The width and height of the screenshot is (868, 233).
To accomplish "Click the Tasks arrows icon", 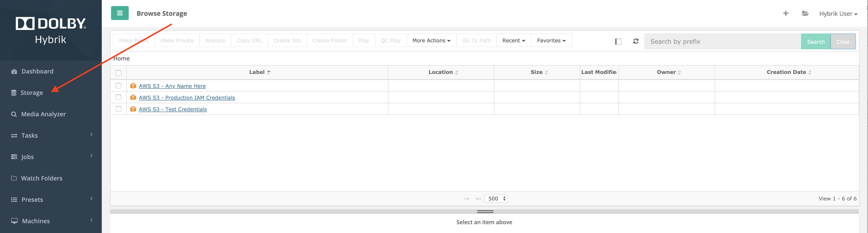I will (x=14, y=136).
